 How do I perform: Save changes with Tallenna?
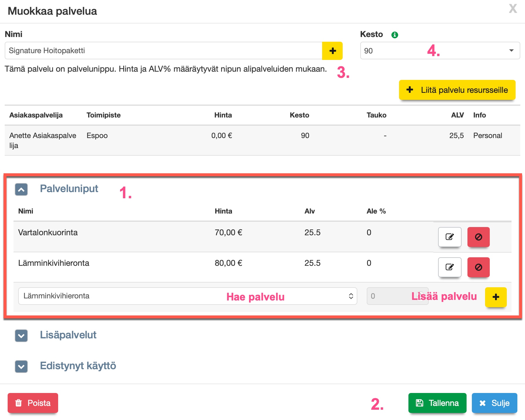click(437, 403)
